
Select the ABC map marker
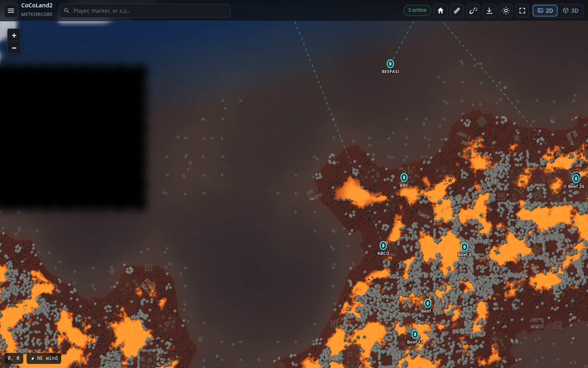(404, 177)
